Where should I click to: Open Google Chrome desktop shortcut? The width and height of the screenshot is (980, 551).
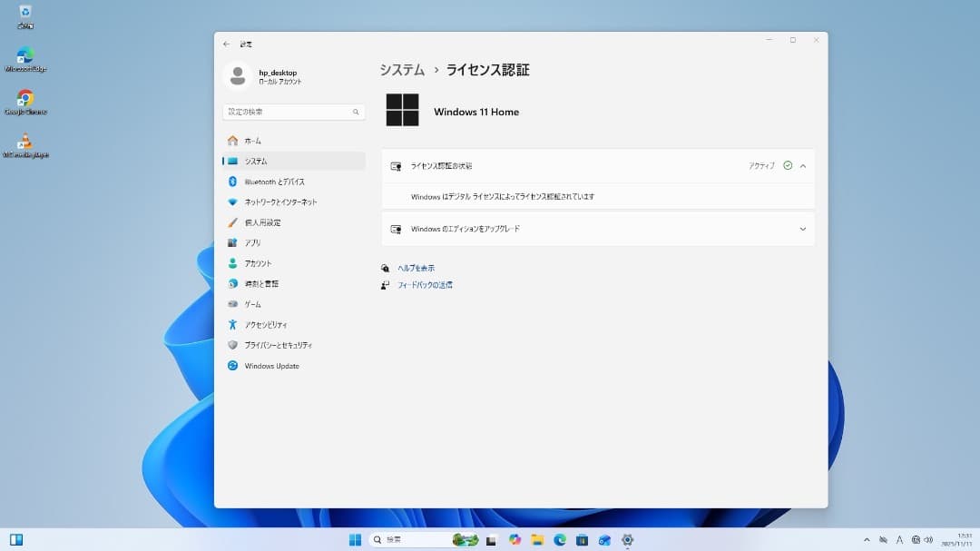(25, 103)
